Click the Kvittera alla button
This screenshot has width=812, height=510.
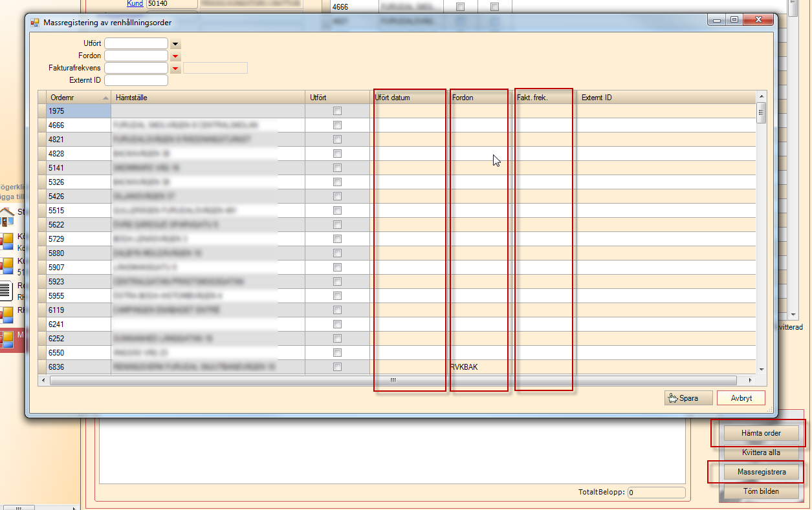(761, 452)
